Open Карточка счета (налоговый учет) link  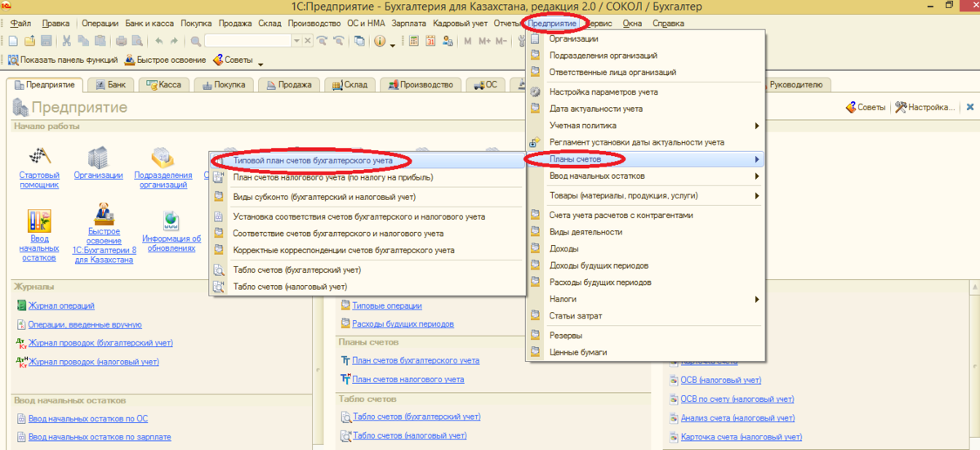coord(742,436)
